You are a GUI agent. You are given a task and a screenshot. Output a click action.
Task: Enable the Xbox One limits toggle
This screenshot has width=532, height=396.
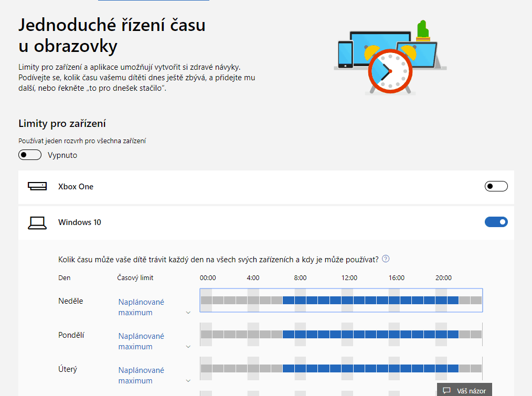tap(496, 186)
